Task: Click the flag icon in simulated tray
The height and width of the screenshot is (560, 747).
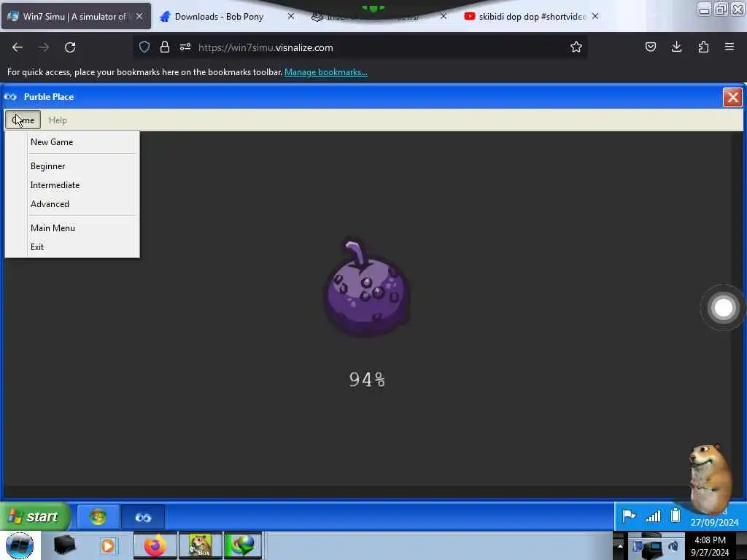Action: [629, 516]
